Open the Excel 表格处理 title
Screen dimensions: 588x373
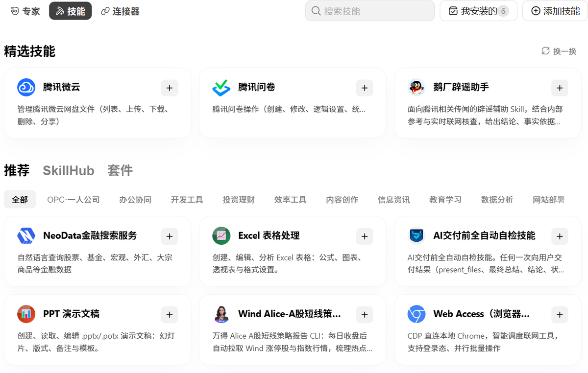(x=269, y=236)
